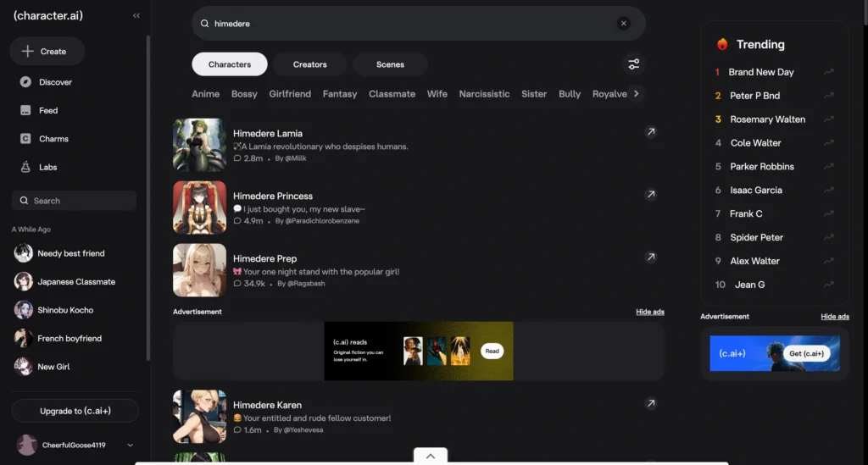Clear the himedere search query
The image size is (868, 465).
[624, 23]
